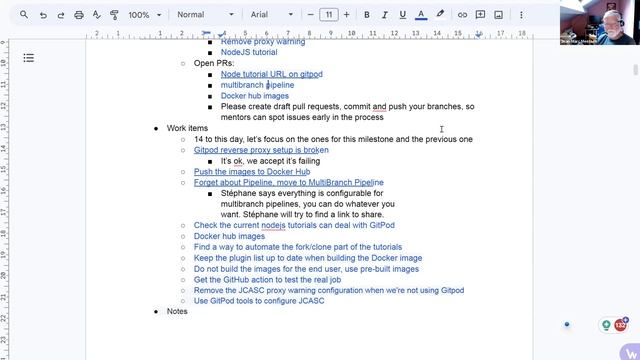The width and height of the screenshot is (640, 360).
Task: Click the Notes bullet text
Action: tap(177, 311)
